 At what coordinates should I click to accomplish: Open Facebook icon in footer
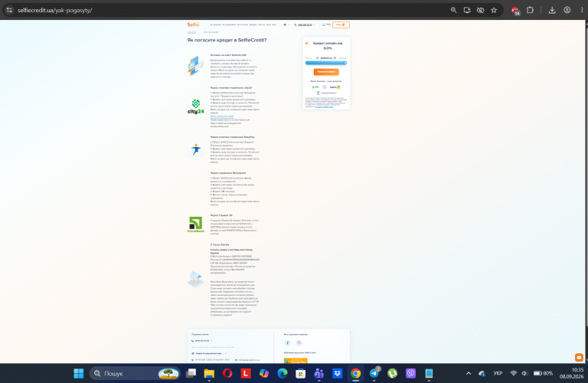point(288,343)
